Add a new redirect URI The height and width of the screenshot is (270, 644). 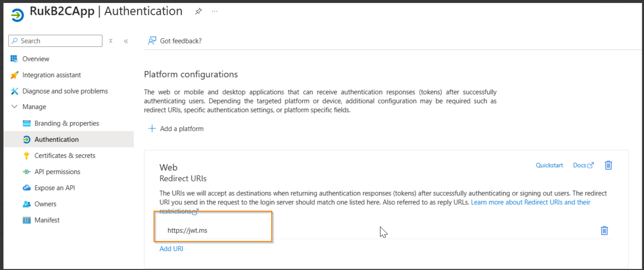point(171,249)
